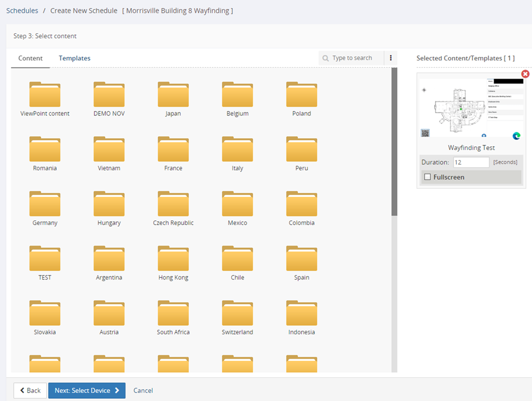Click the [Seconds] unit label
The height and width of the screenshot is (401, 532).
[505, 162]
